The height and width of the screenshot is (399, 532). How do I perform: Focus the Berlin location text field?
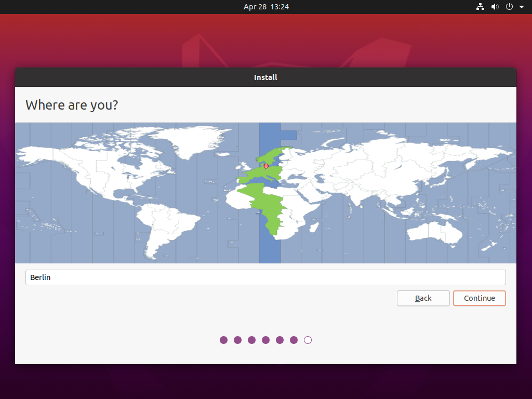pyautogui.click(x=265, y=277)
